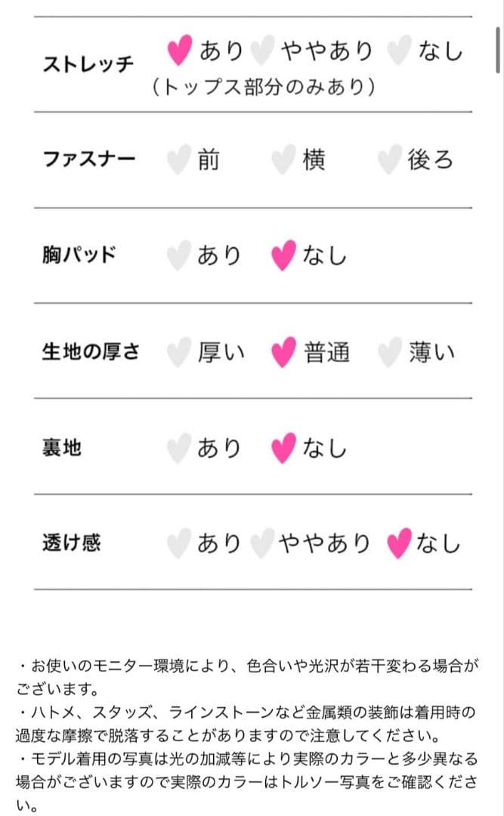Click the トップス部分のみあり note text
This screenshot has height=816, width=504.
click(x=264, y=88)
